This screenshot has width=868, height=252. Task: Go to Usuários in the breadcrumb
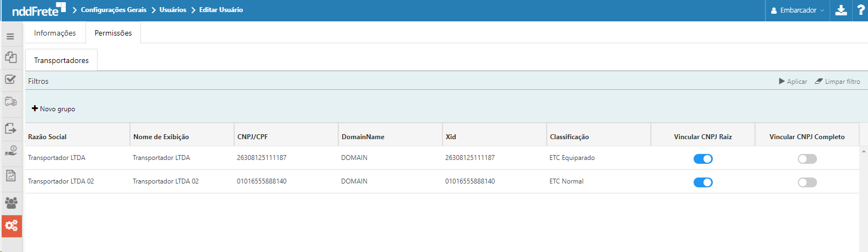tap(173, 10)
